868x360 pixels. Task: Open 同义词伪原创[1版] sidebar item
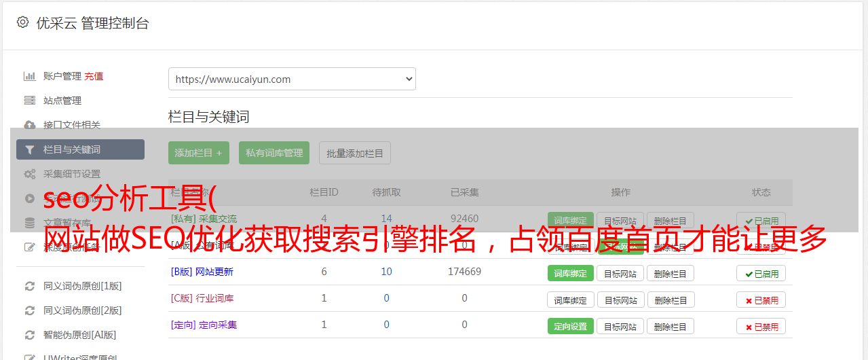pyautogui.click(x=83, y=286)
